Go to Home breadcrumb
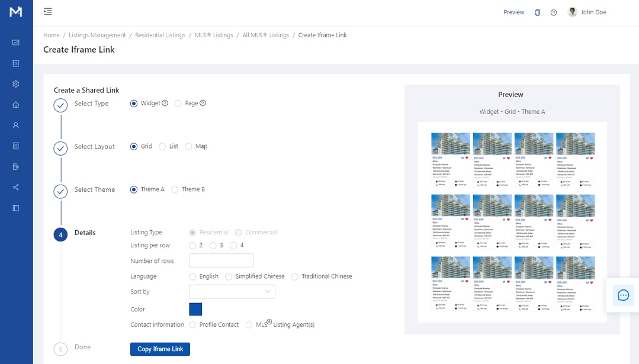Screen dimensions: 639x364 coord(52,35)
